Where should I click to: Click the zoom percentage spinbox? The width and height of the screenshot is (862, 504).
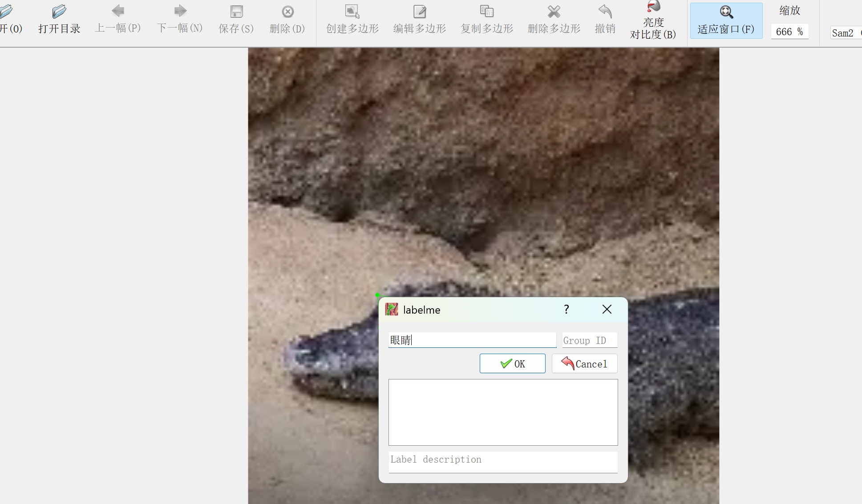click(789, 32)
